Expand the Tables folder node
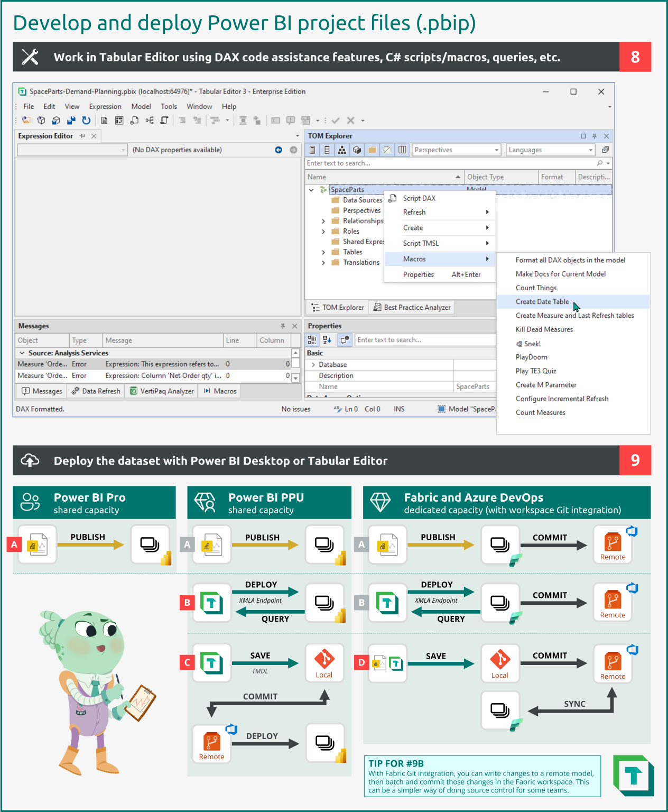This screenshot has height=812, width=668. (x=323, y=252)
